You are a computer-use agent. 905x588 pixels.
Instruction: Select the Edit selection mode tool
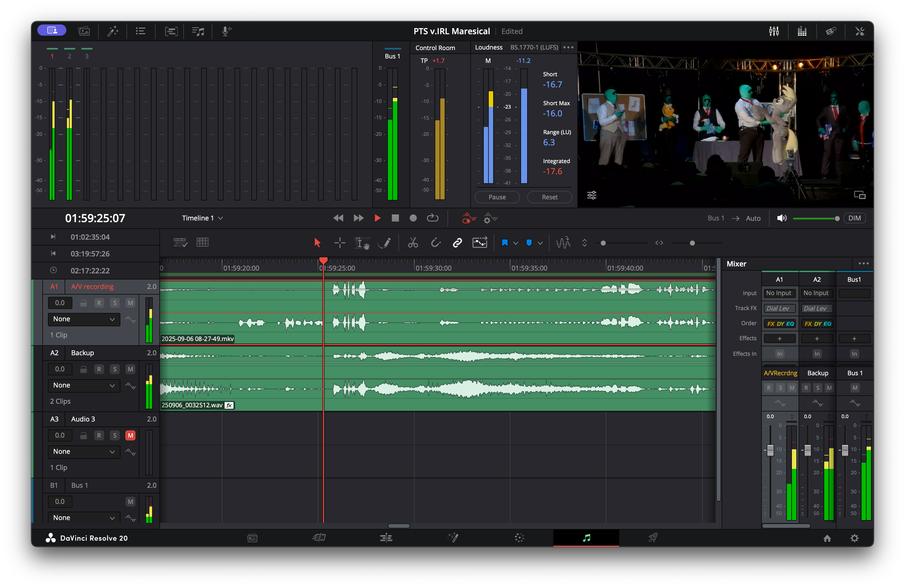tap(362, 243)
